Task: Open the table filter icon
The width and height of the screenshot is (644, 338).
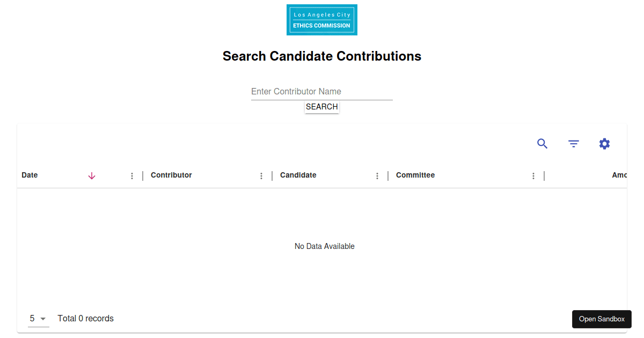Action: coord(574,144)
